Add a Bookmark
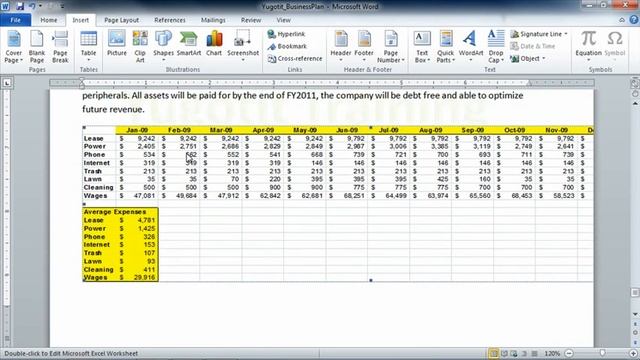Image resolution: width=640 pixels, height=360 pixels. click(x=287, y=46)
